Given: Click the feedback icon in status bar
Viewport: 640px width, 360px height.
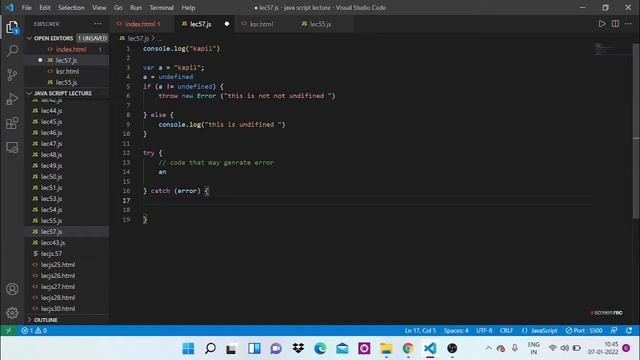Looking at the screenshot, I should pyautogui.click(x=614, y=330).
